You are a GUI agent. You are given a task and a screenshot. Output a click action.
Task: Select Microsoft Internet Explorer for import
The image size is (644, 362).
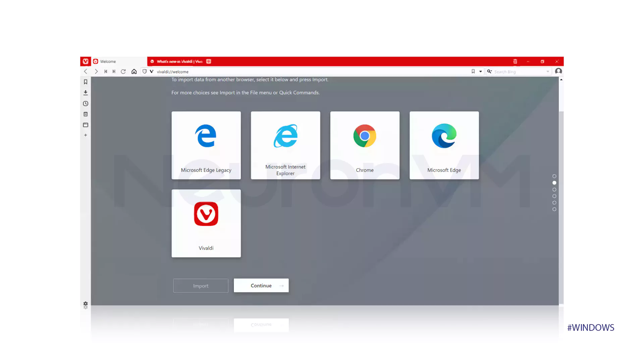[x=285, y=145]
